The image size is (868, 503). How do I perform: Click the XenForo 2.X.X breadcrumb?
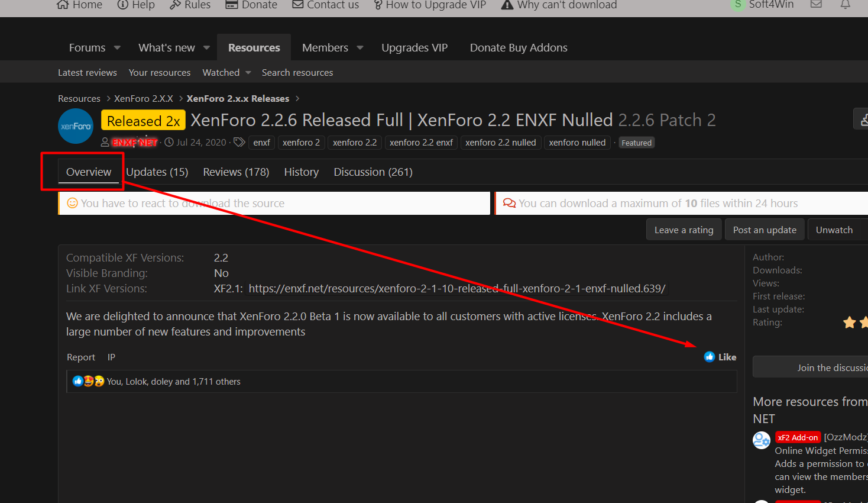pos(144,98)
